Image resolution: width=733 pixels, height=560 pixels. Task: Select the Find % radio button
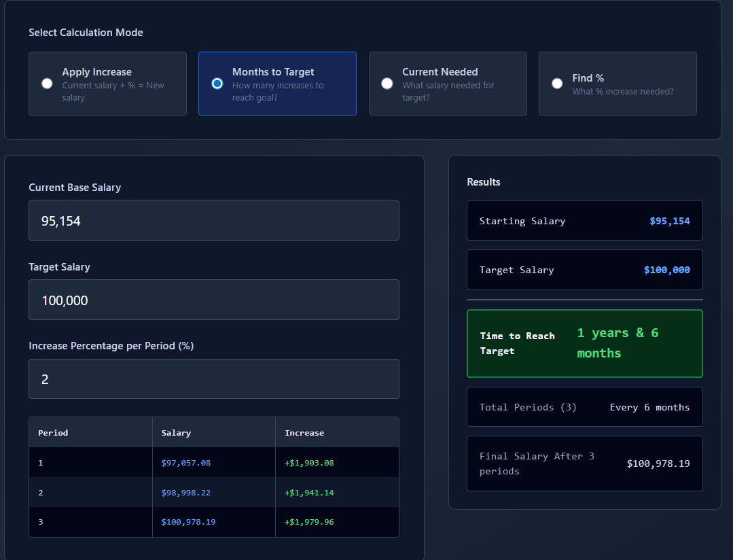(x=557, y=84)
